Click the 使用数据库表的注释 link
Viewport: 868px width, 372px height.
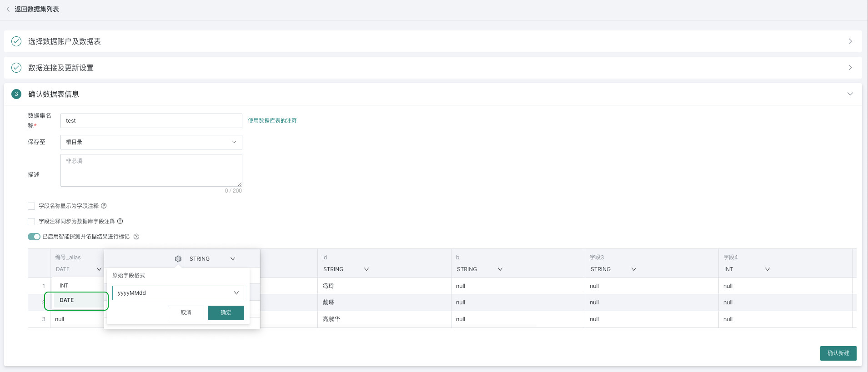[x=272, y=121]
